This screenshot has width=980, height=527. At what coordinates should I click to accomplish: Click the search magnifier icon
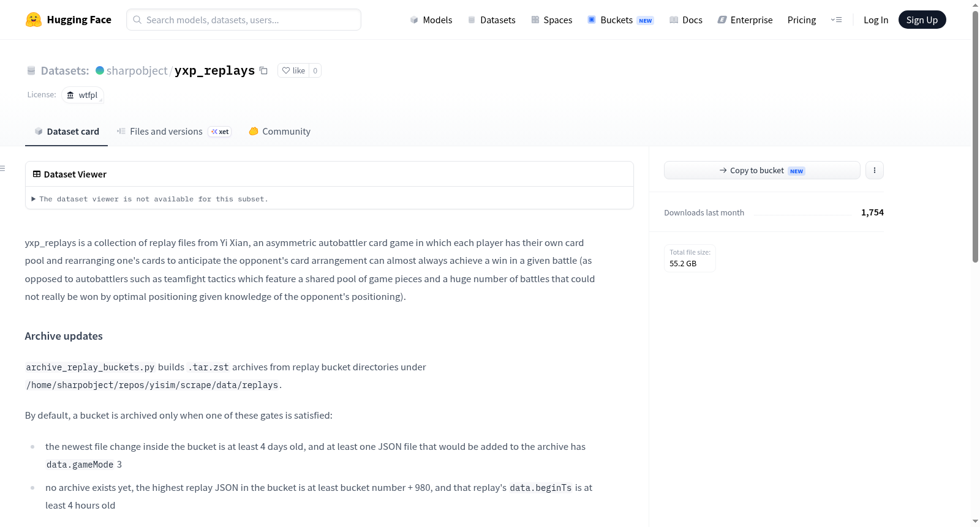point(137,20)
